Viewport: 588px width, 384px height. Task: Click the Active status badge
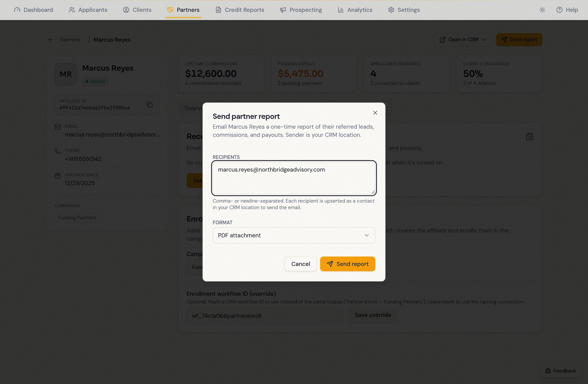(x=95, y=81)
